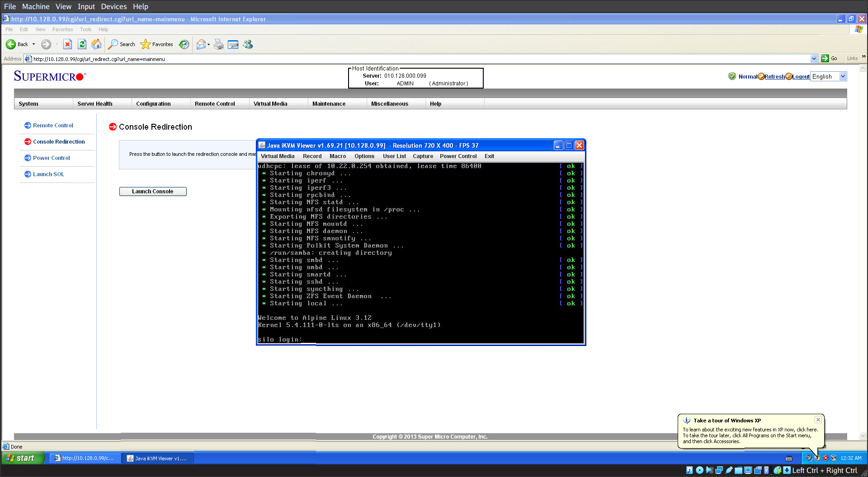Screen dimensions: 868x477
Task: Click the Windows XP Start button
Action: click(23, 458)
